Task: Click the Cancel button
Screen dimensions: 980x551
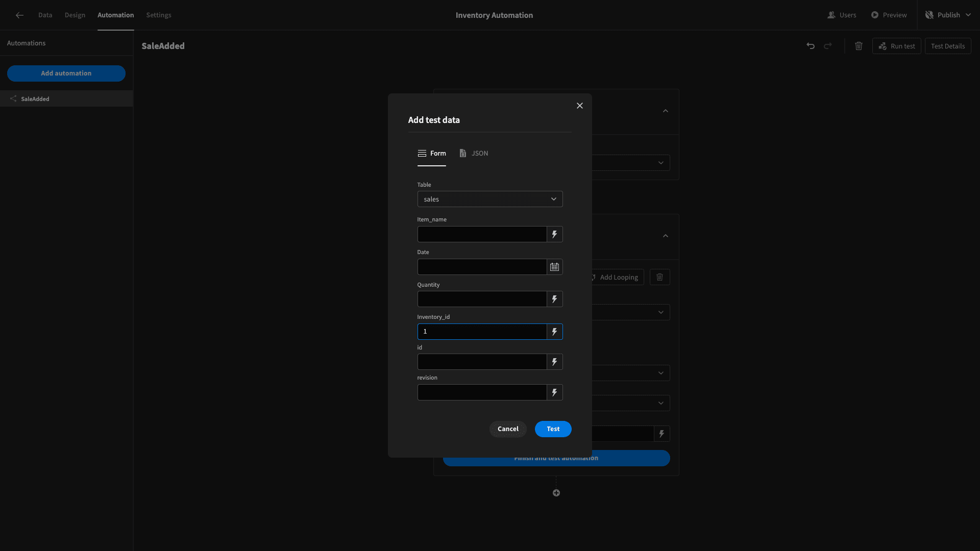Action: pyautogui.click(x=508, y=429)
